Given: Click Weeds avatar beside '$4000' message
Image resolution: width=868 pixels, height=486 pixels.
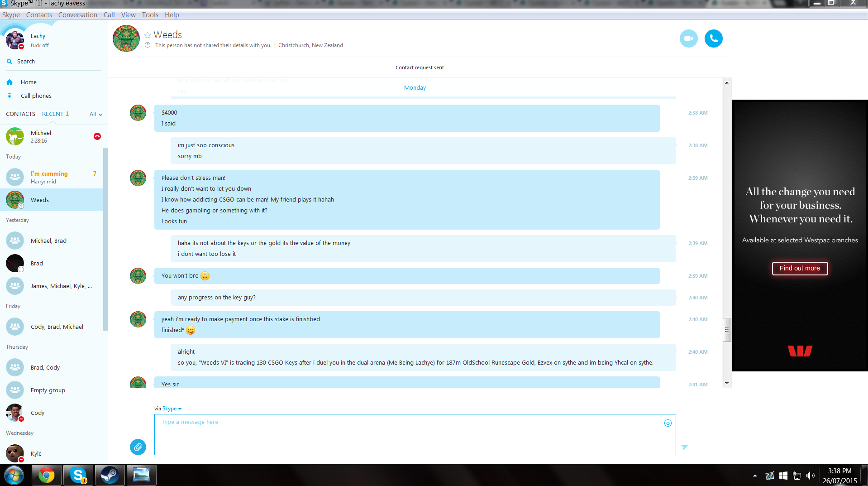Looking at the screenshot, I should [x=138, y=113].
